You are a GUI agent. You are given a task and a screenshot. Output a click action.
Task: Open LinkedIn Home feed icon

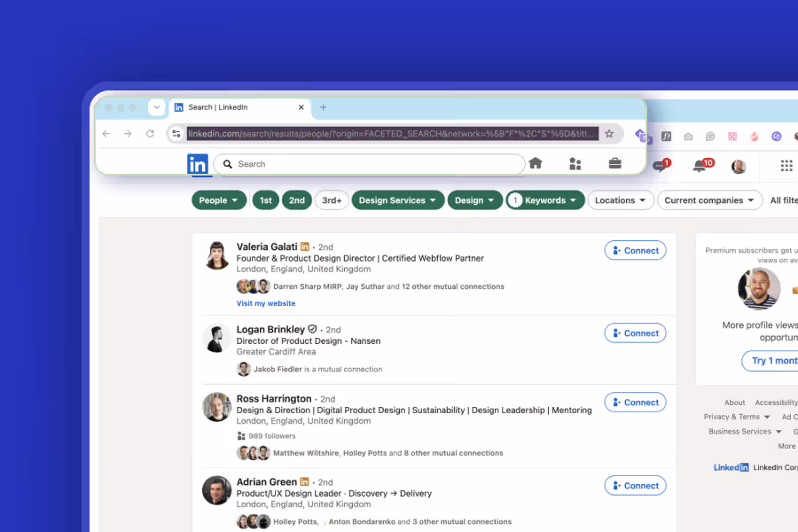(x=536, y=163)
